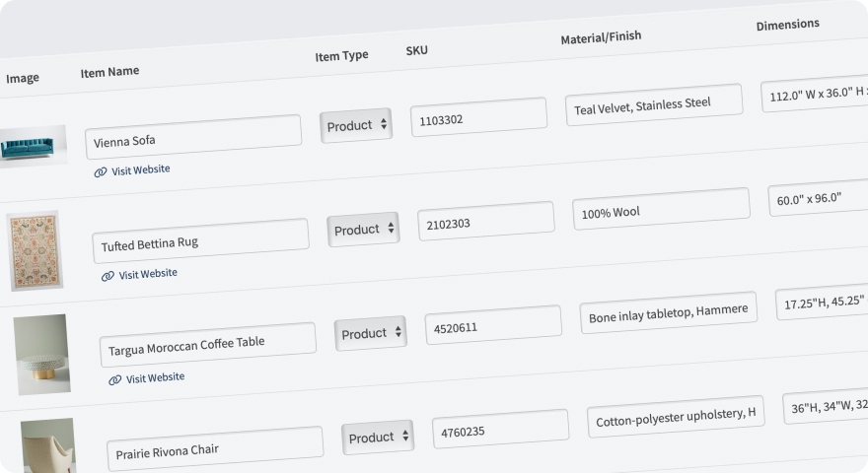This screenshot has width=868, height=473.
Task: Click the link icon under Tufted Bettina Rug
Action: tap(108, 276)
